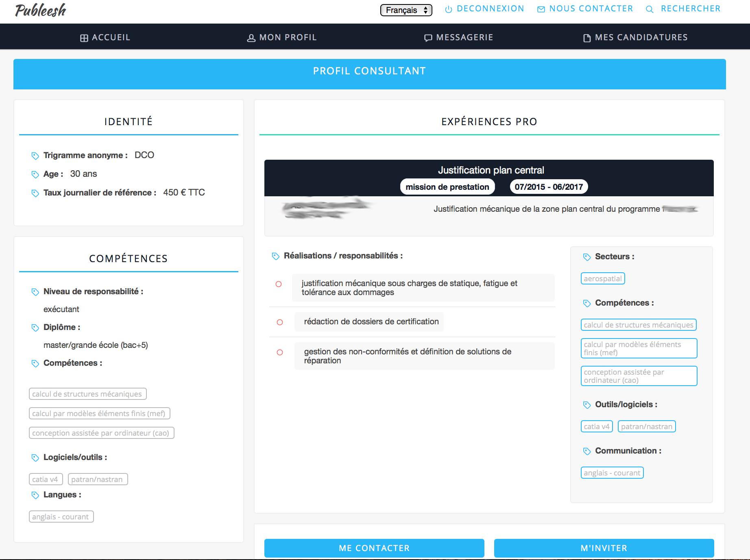The width and height of the screenshot is (750, 560).
Task: Click the grid icon next to Accueil
Action: (84, 38)
